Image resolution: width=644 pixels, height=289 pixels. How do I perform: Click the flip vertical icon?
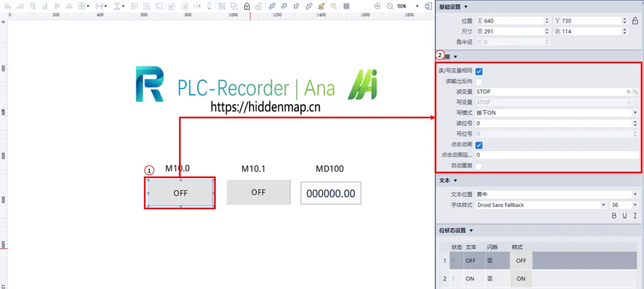pyautogui.click(x=209, y=6)
